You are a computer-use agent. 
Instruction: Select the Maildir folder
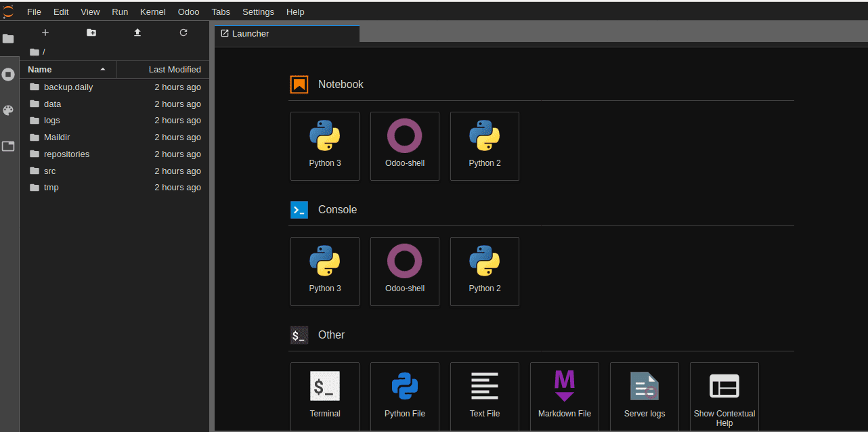point(114,137)
